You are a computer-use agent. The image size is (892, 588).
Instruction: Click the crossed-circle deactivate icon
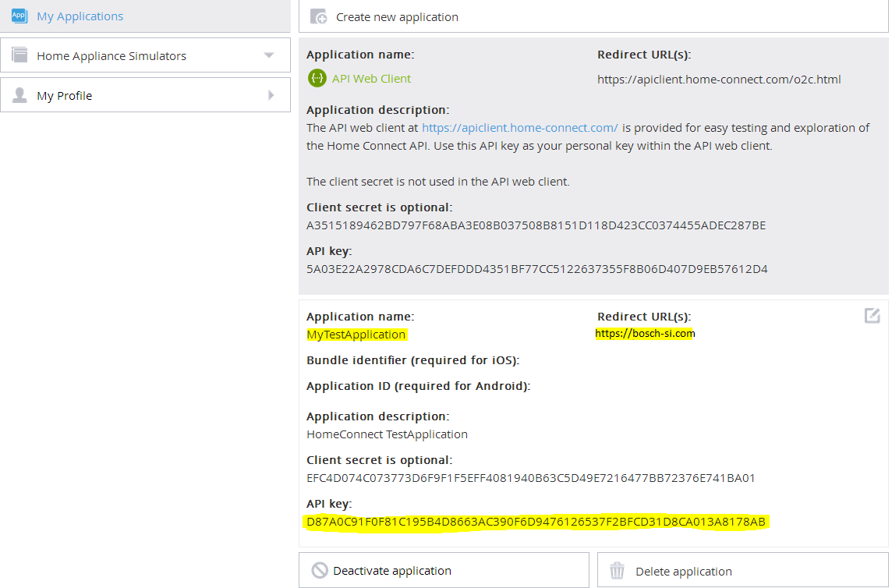pos(320,570)
